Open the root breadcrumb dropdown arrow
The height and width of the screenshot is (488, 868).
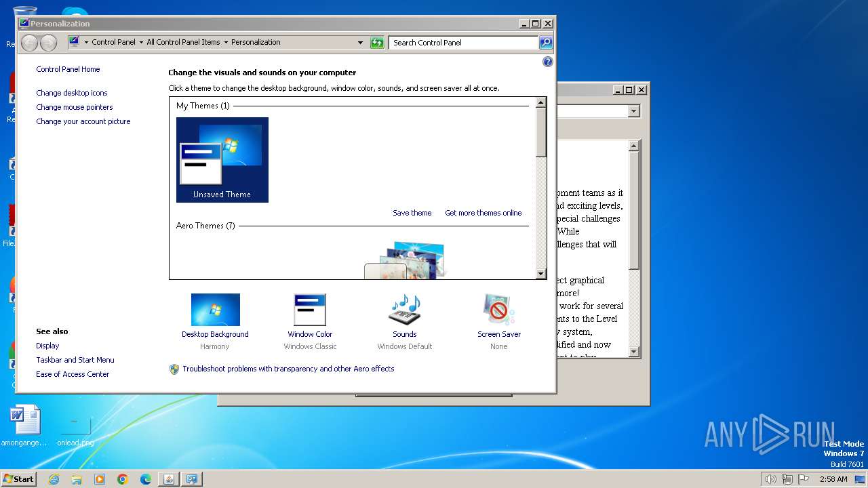(x=86, y=42)
